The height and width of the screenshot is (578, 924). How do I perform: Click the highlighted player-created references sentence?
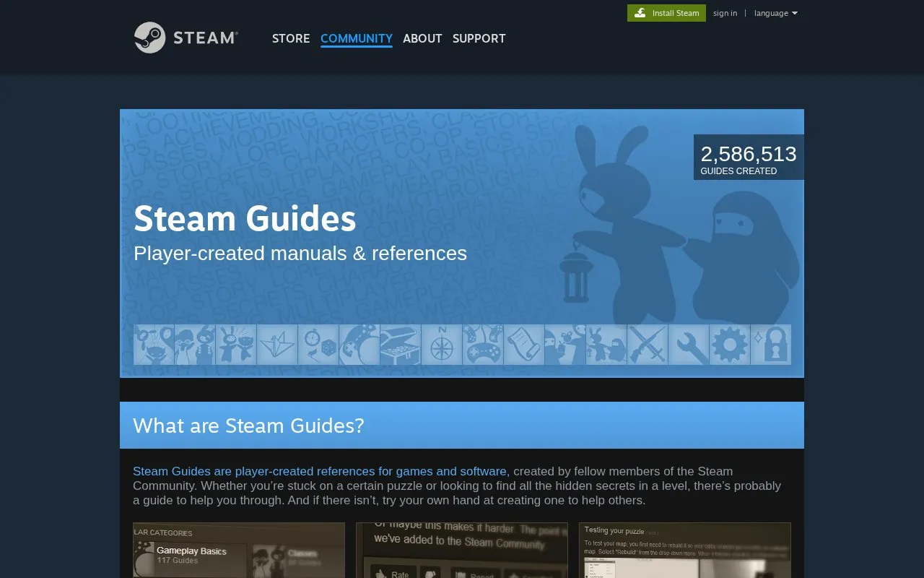(x=321, y=471)
